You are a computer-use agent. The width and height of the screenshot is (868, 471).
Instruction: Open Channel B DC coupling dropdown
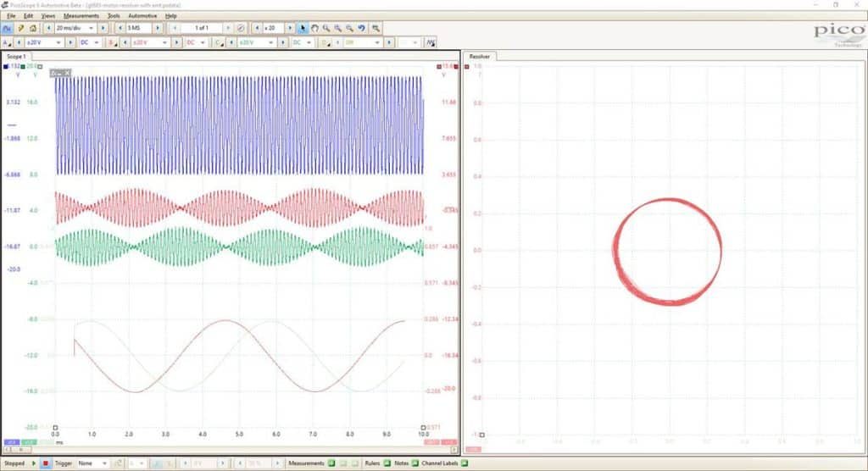(x=196, y=42)
